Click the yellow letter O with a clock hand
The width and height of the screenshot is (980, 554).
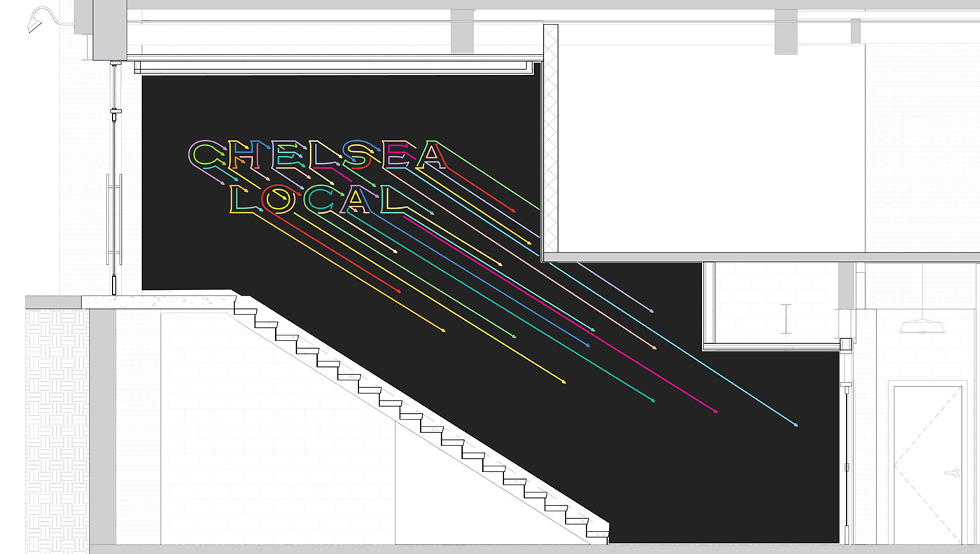tap(277, 199)
